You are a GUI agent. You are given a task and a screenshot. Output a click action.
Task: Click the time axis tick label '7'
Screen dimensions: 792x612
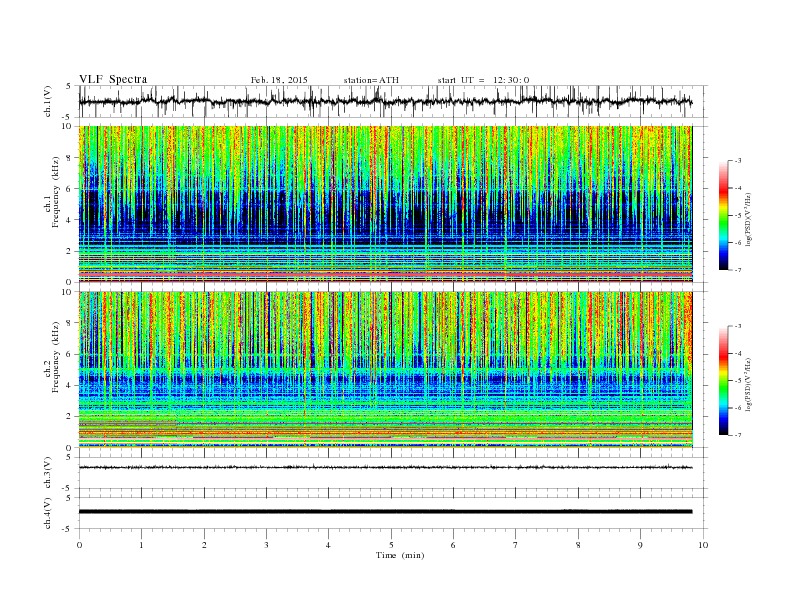pyautogui.click(x=516, y=545)
